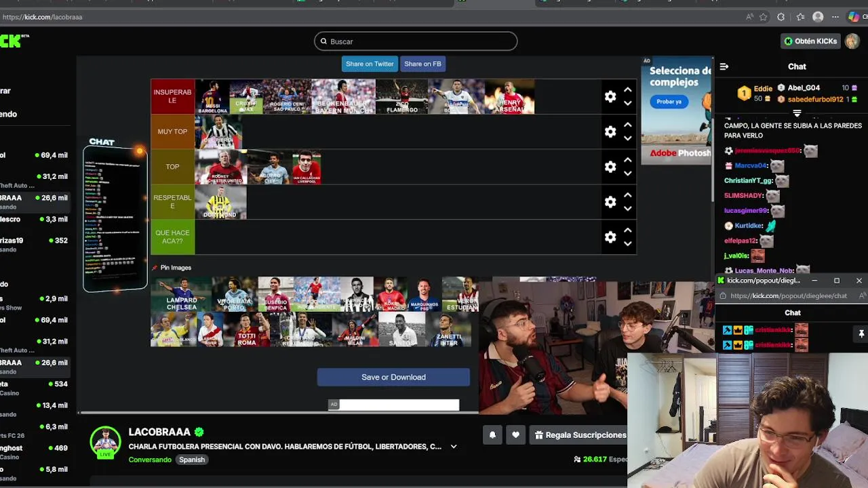Select Dortmund player image in RESPETABLE tier

(220, 202)
